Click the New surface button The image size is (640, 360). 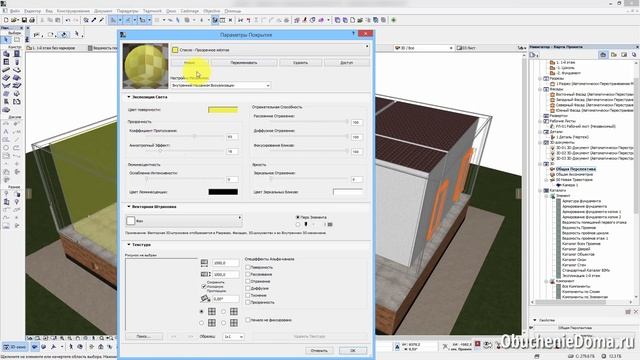click(189, 63)
